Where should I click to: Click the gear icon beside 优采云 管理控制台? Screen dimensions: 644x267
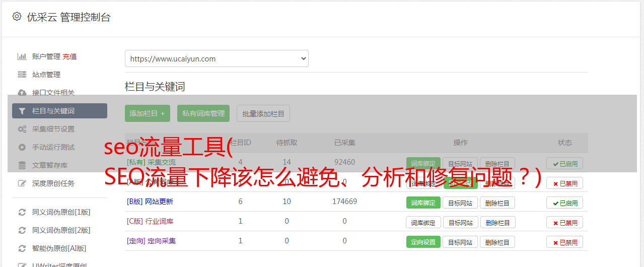[17, 17]
